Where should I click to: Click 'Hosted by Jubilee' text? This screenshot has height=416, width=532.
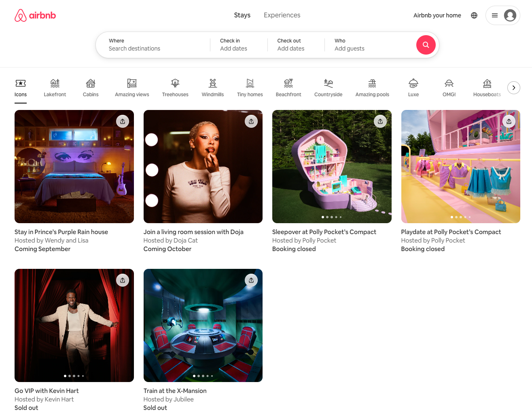click(169, 399)
